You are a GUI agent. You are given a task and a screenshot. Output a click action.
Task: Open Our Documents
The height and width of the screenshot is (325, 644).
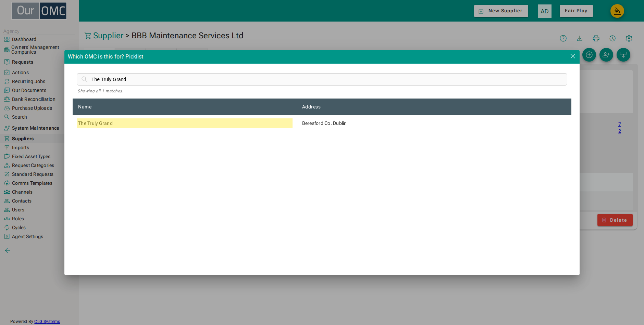point(29,90)
